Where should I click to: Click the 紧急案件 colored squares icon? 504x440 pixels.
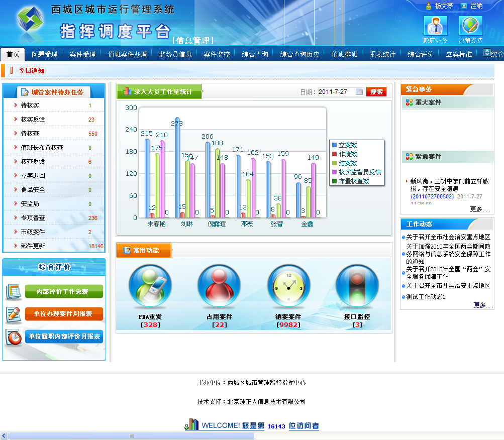[x=409, y=157]
